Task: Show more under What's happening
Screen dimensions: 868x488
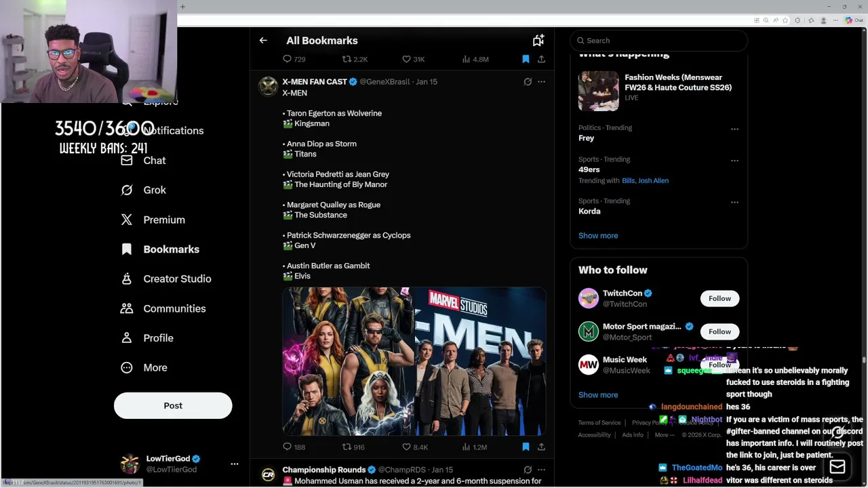Action: [x=598, y=236]
